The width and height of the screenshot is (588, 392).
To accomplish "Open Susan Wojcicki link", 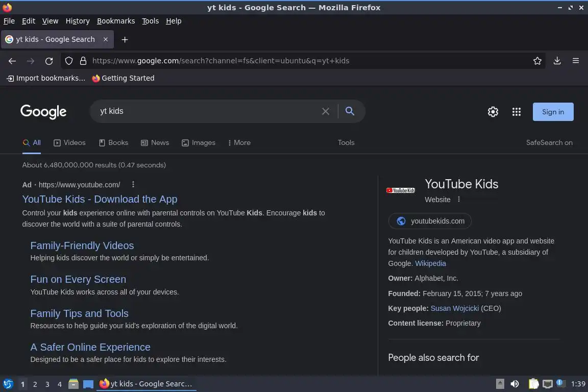I will (x=454, y=308).
